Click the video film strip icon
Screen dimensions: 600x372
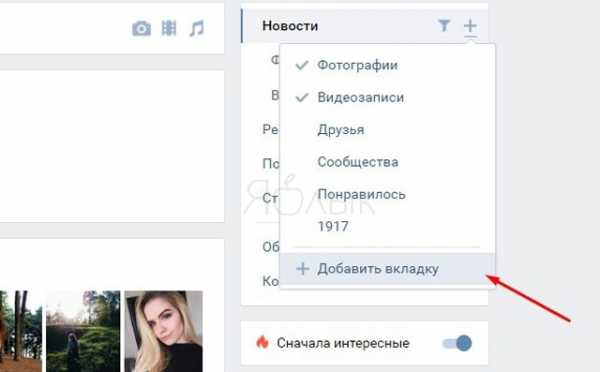pos(169,28)
